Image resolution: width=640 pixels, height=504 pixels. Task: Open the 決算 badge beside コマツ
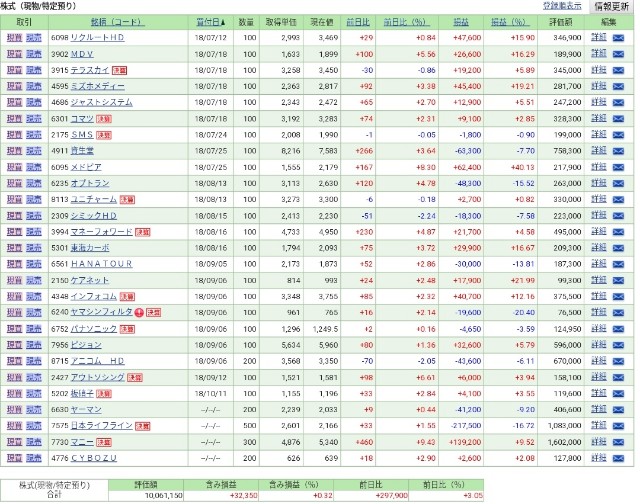pyautogui.click(x=104, y=119)
